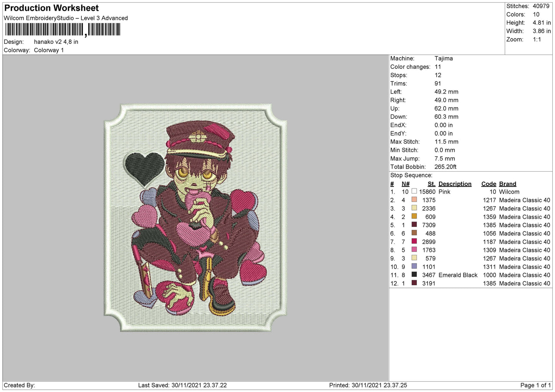The width and height of the screenshot is (555, 392).
Task: Select the 'Colorway 1' value
Action: (x=49, y=50)
